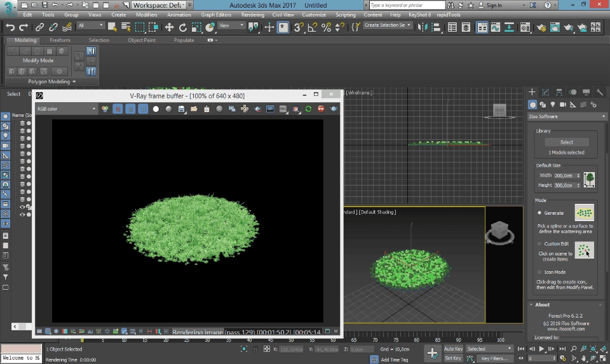Select the Icon Mode radio button
The height and width of the screenshot is (364, 610).
[539, 272]
